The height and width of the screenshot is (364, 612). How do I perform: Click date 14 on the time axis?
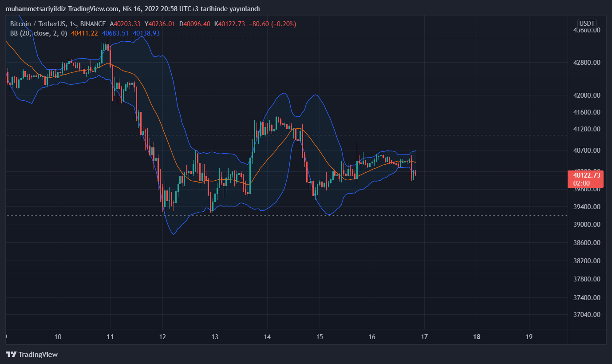(x=267, y=336)
